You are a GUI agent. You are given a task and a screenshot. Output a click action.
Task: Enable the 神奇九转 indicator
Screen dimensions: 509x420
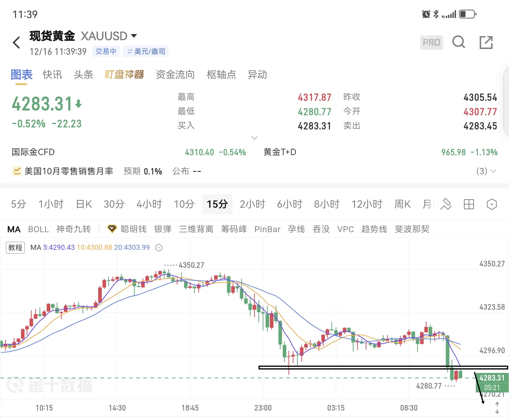point(73,229)
